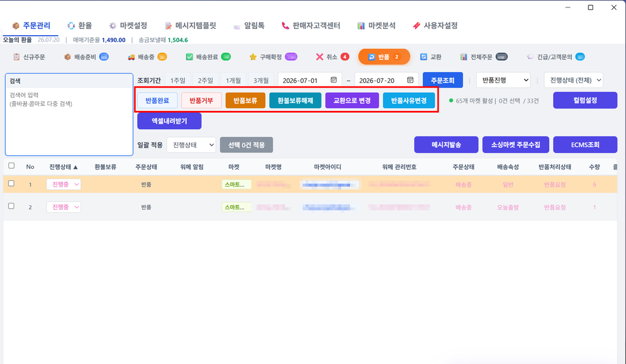Click the 반품거부 button
626x364 pixels.
pos(201,100)
